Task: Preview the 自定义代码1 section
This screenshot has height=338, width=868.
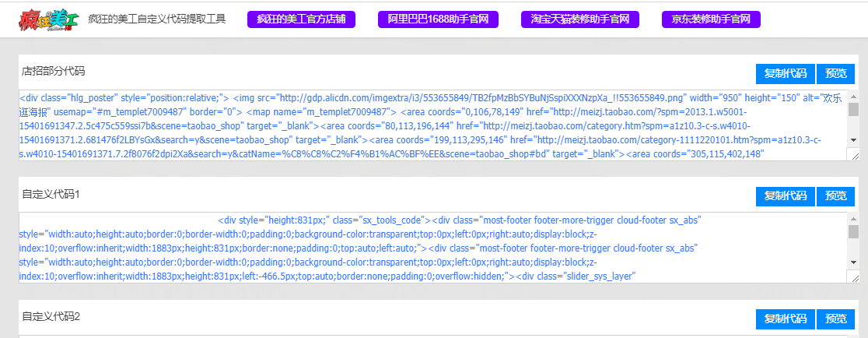Action: coord(835,196)
